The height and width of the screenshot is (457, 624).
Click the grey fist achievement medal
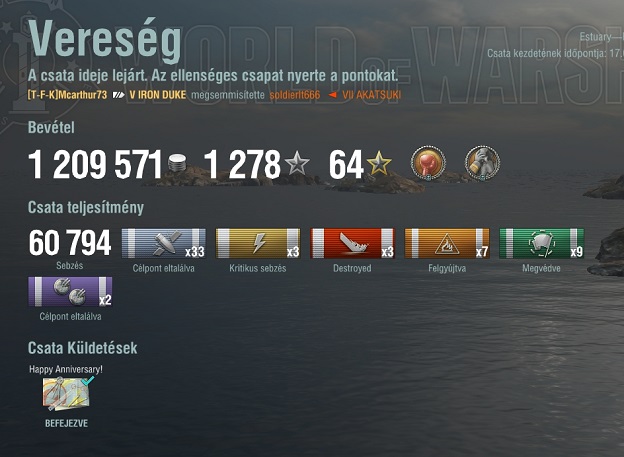coord(482,163)
